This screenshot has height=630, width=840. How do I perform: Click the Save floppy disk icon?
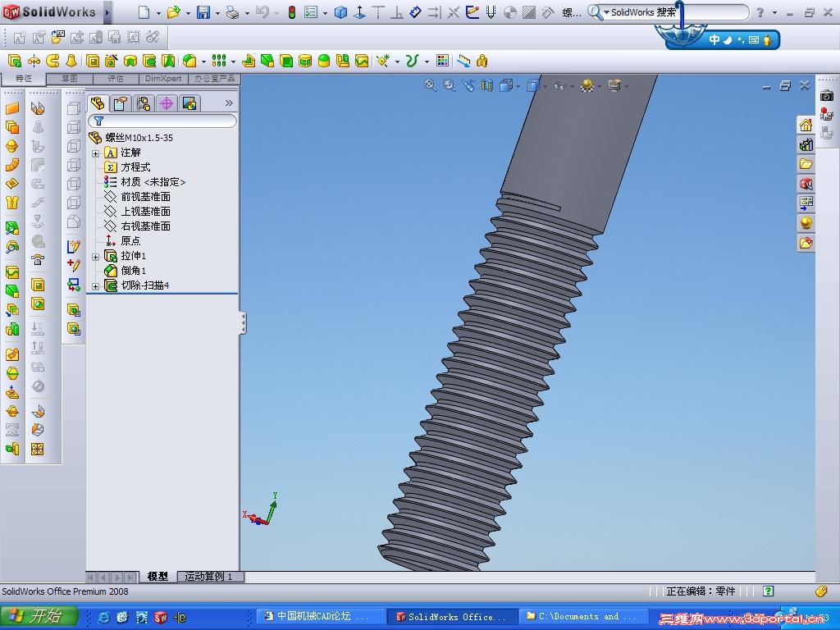click(x=203, y=11)
